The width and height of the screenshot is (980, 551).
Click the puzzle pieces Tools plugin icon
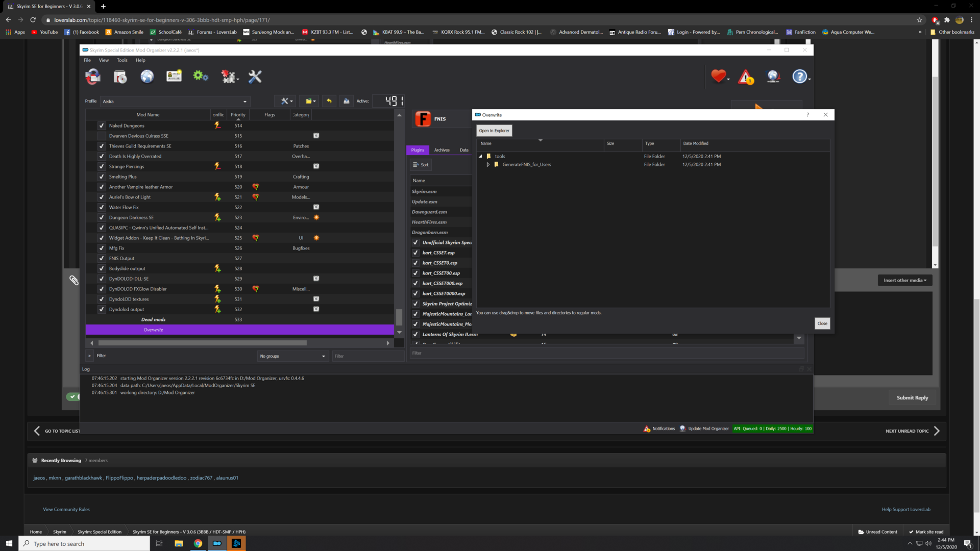tap(229, 77)
